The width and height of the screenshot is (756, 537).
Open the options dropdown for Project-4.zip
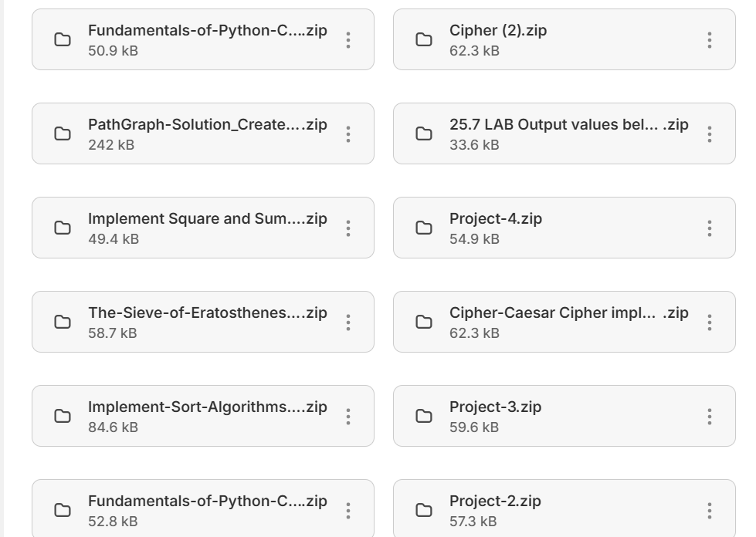pyautogui.click(x=707, y=228)
